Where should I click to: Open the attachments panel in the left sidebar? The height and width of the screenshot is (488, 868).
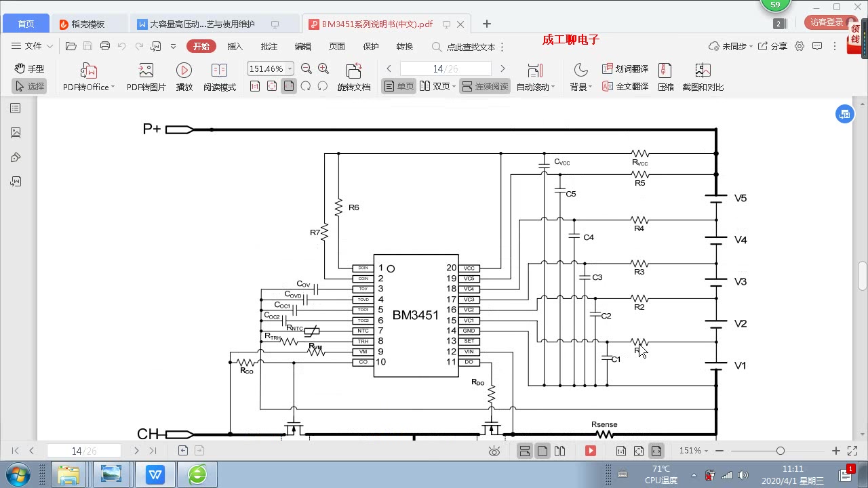[16, 182]
